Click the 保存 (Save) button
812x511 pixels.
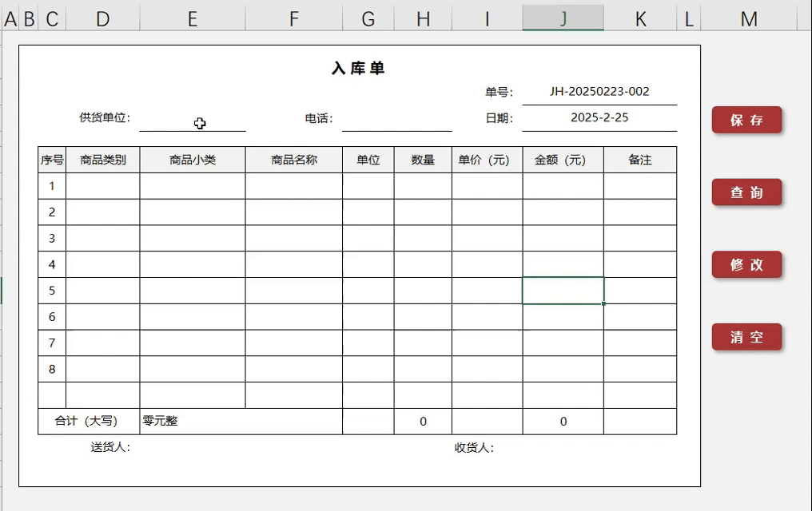[x=746, y=120]
